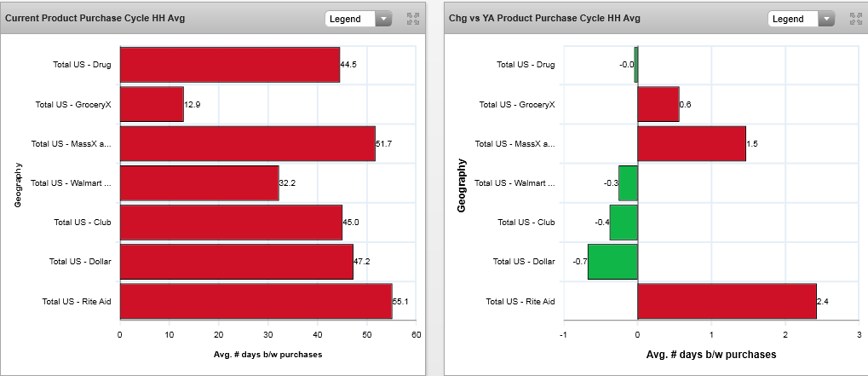
Task: Maximize the Current Product Purchase Cycle panel
Action: click(413, 19)
